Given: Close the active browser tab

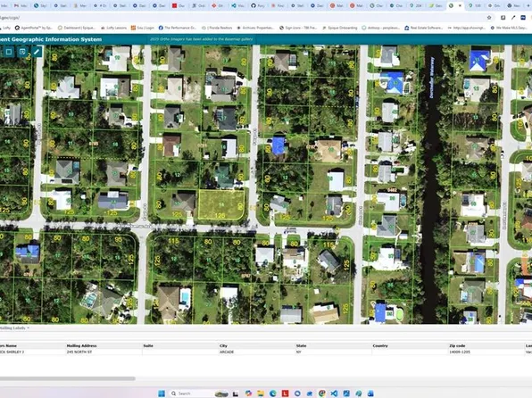Looking at the screenshot, I should [460, 5].
